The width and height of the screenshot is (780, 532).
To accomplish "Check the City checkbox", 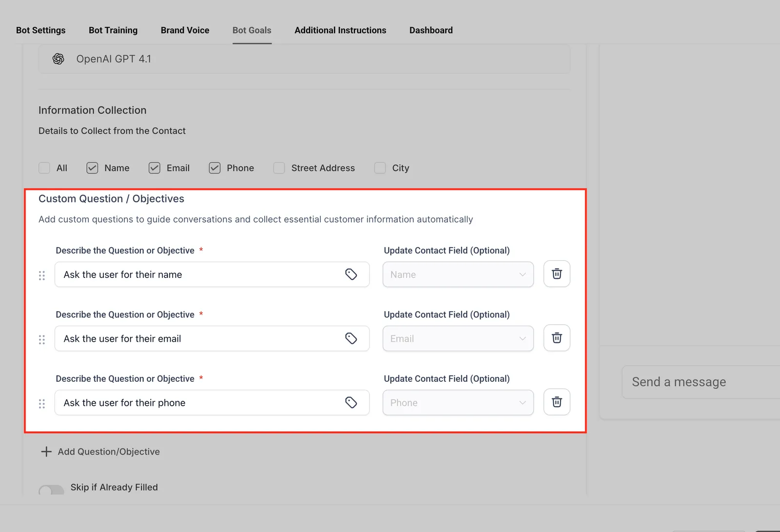I will coord(380,168).
